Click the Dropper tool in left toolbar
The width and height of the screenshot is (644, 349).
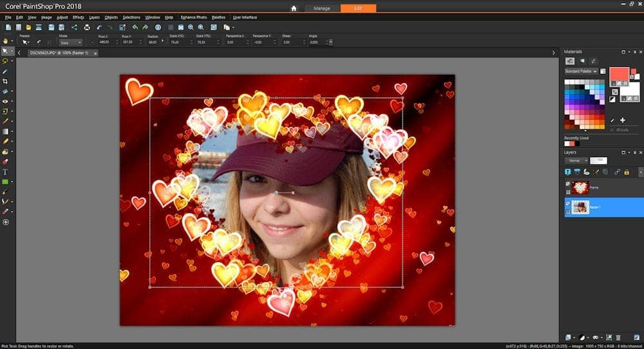[x=5, y=71]
